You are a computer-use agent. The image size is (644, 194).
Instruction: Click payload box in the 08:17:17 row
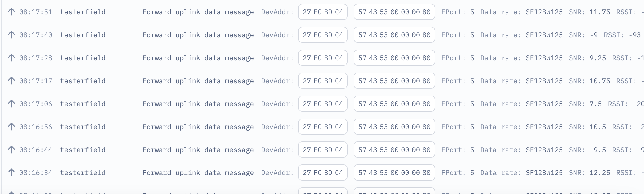394,81
